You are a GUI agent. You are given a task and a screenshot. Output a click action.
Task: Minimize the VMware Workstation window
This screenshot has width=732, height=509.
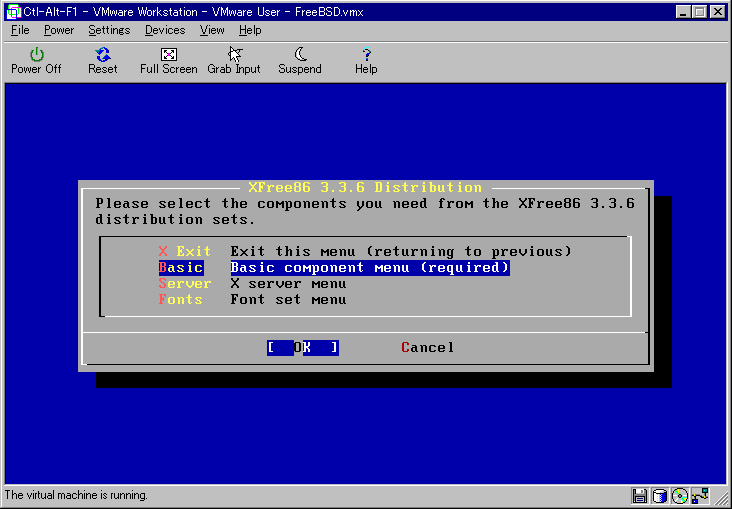tap(683, 12)
